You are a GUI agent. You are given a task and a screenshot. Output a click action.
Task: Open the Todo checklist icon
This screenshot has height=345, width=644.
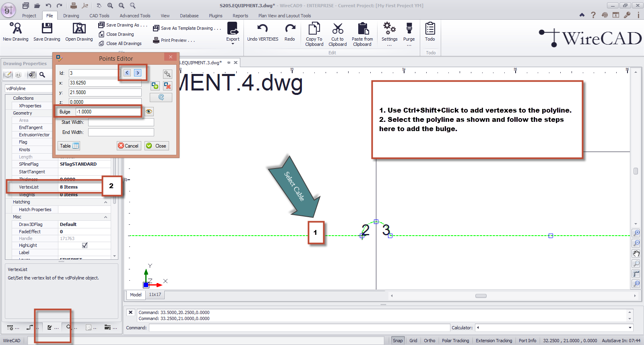point(430,29)
